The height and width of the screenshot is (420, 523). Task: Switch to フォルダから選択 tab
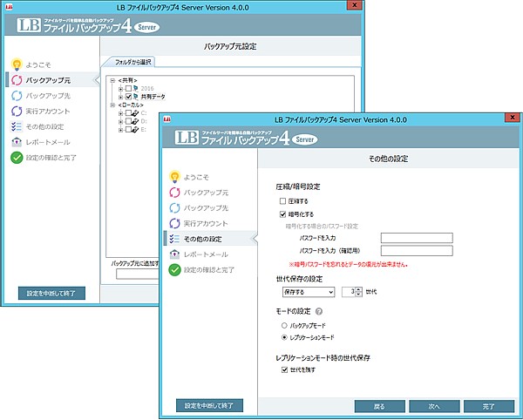128,63
